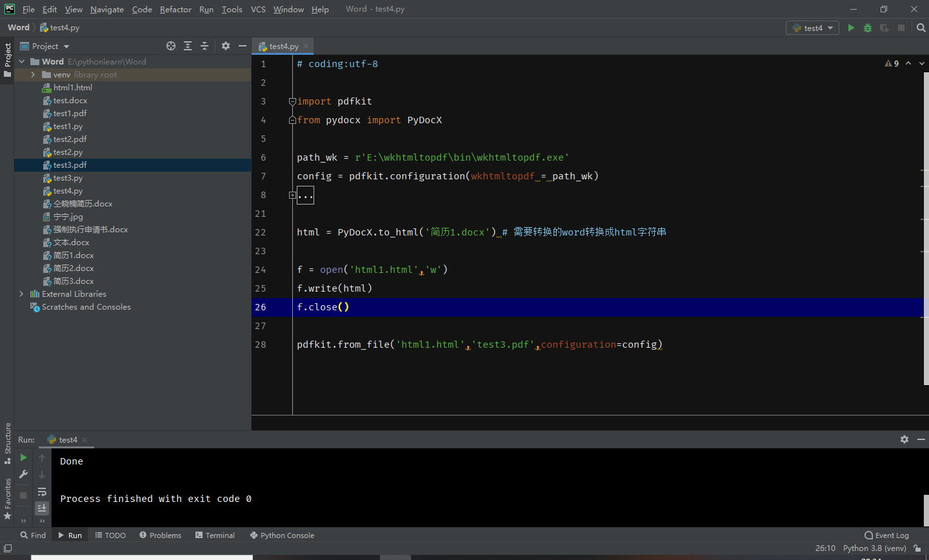Click the warnings count indicator in editor
Image resolution: width=929 pixels, height=560 pixels.
pyautogui.click(x=892, y=63)
